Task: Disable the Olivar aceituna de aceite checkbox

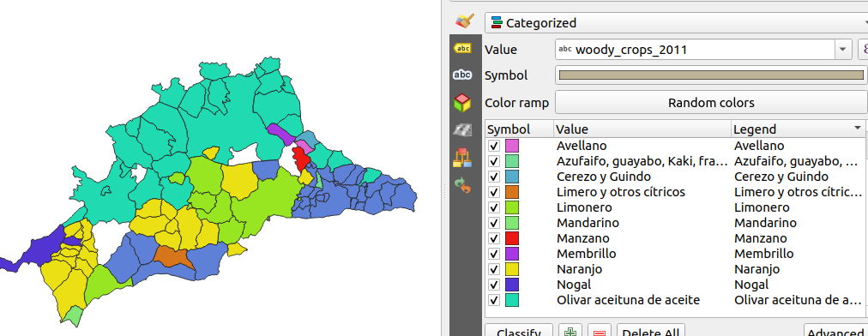Action: (x=494, y=300)
